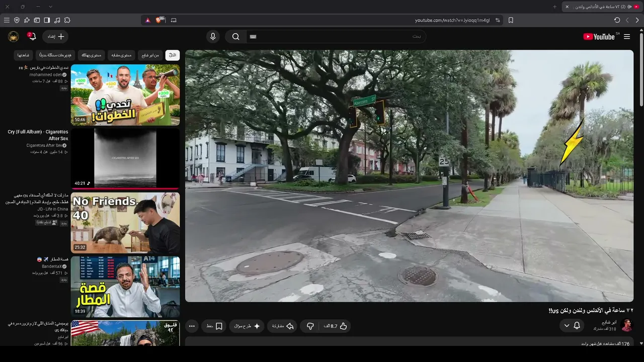Open the ابو شايع channel name link
644x362 pixels.
[609, 322]
